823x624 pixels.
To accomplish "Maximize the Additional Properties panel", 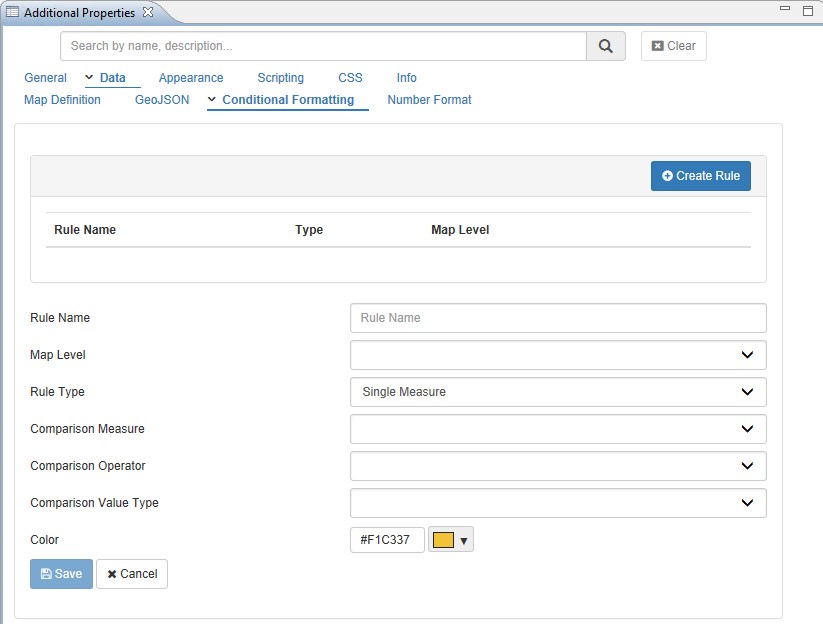I will click(807, 11).
